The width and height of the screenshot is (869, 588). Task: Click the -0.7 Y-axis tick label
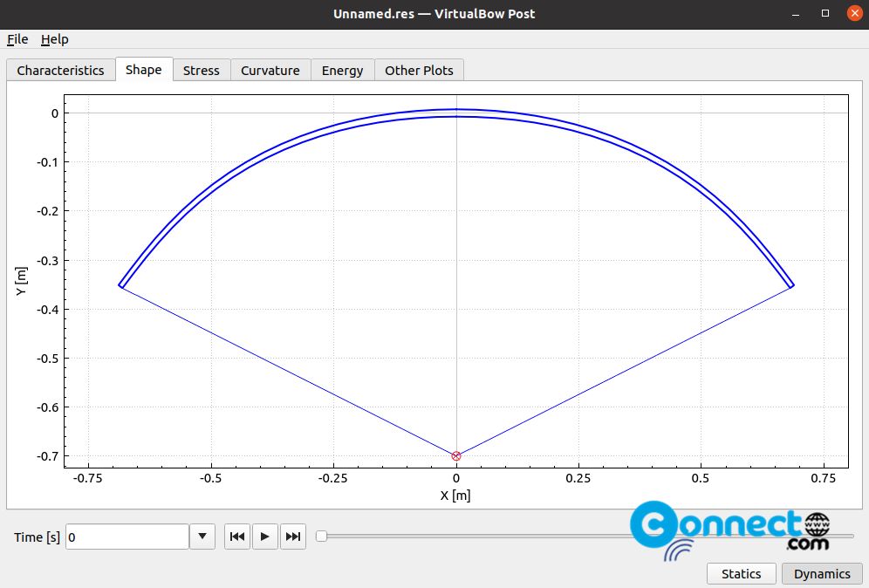pyautogui.click(x=48, y=456)
